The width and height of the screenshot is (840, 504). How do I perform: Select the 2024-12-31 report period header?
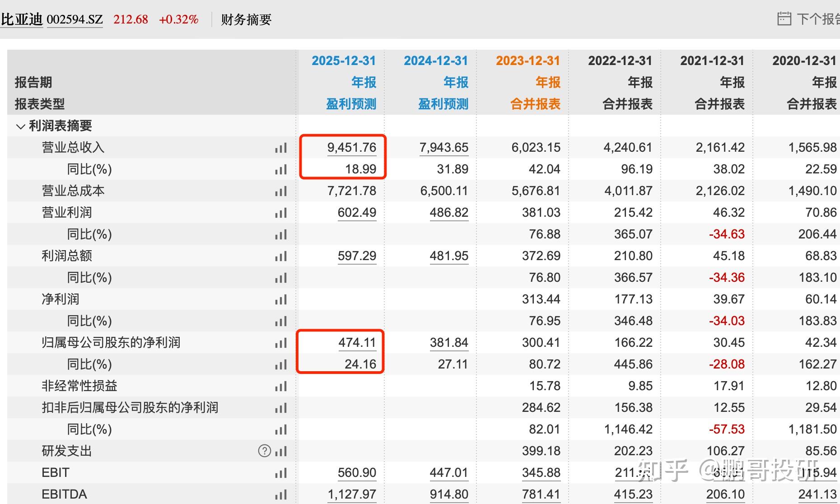[x=436, y=61]
